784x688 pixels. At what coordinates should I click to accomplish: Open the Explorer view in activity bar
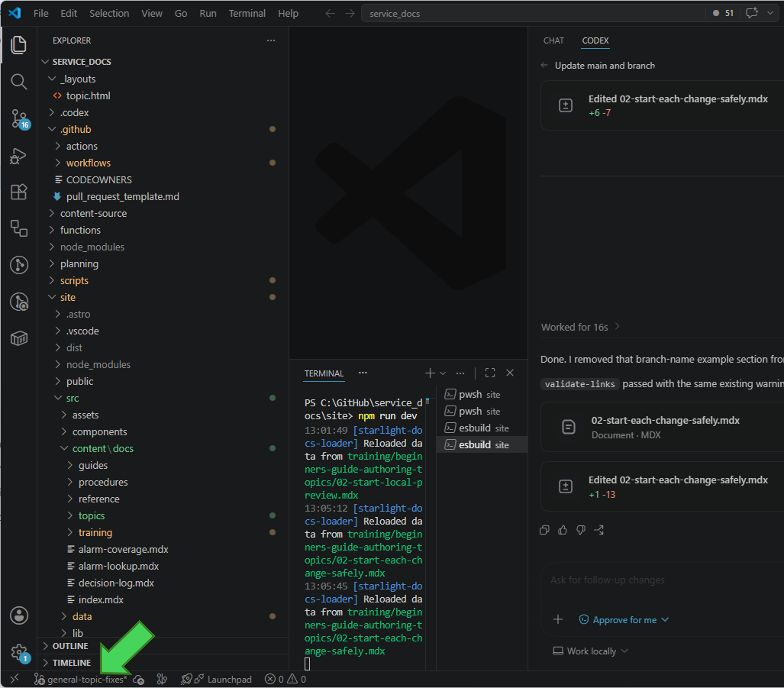(x=18, y=45)
